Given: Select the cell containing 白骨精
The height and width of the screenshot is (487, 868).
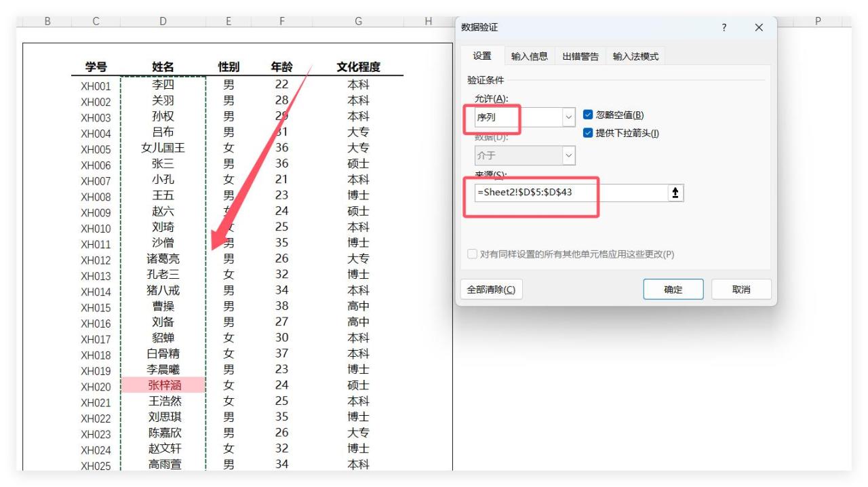Looking at the screenshot, I should (163, 353).
